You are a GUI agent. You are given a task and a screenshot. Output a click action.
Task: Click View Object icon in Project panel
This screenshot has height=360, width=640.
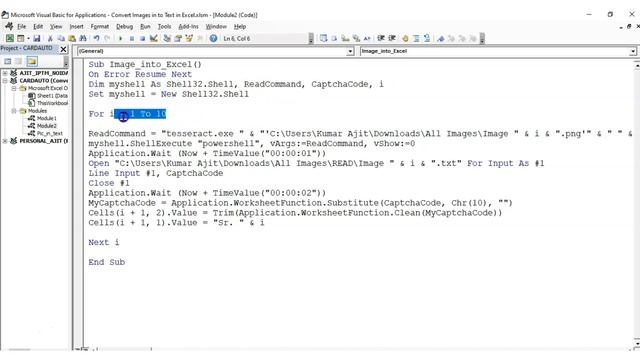(19, 61)
